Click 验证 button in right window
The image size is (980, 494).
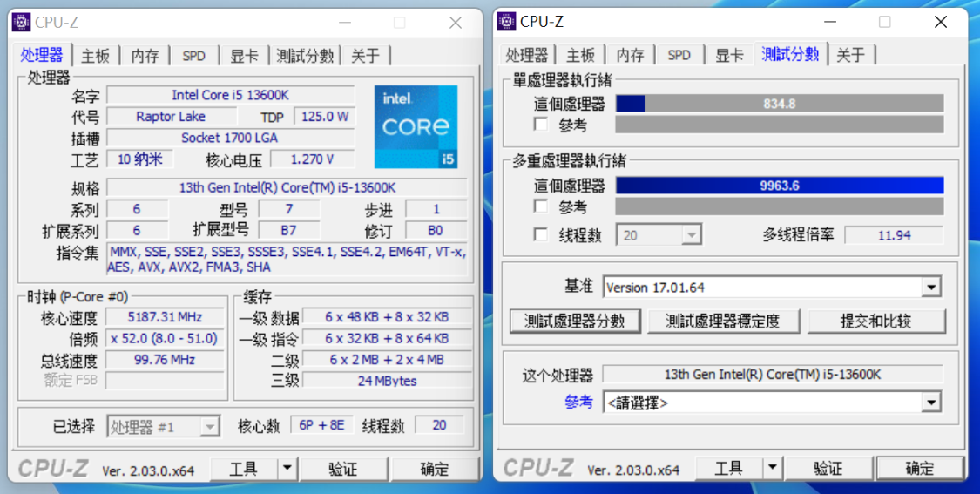tap(828, 468)
